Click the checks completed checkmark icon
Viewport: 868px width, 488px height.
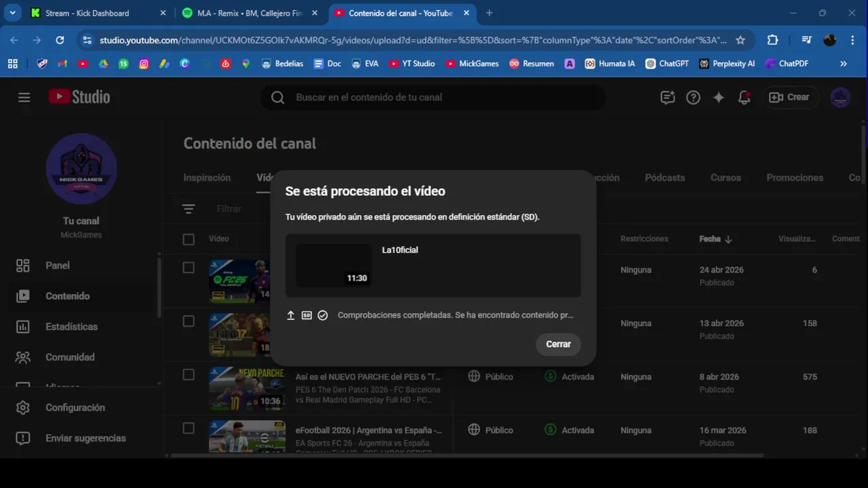pos(323,315)
